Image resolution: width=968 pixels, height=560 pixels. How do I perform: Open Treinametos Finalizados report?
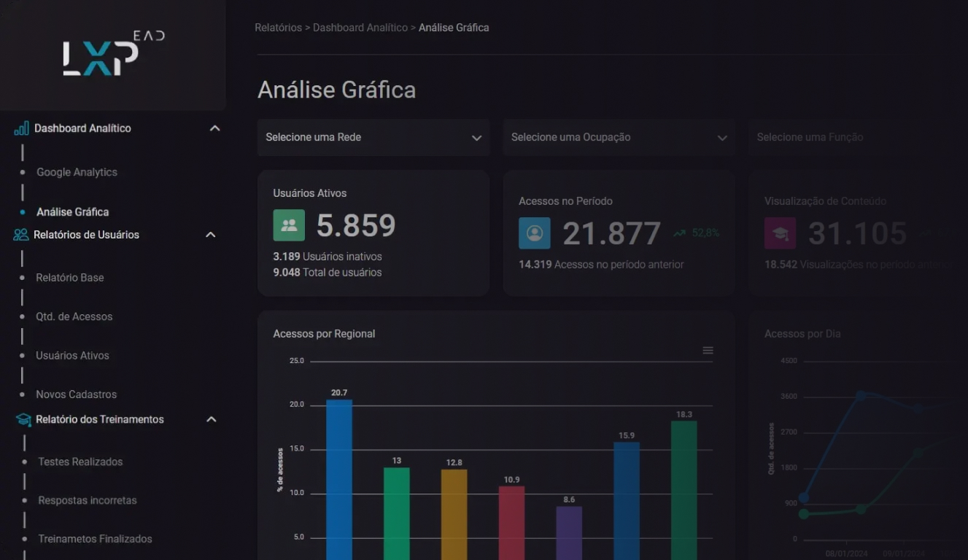(95, 539)
